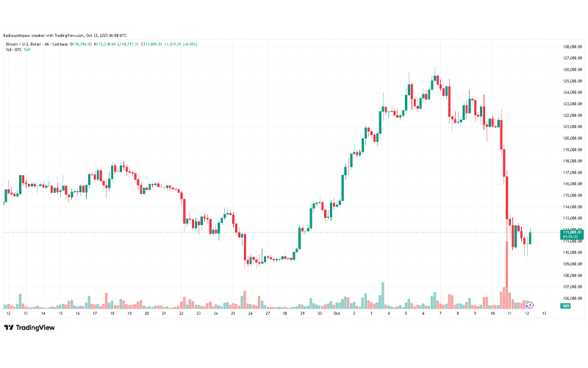Click date 25 on the time axis
The width and height of the screenshot is (588, 368).
233,313
